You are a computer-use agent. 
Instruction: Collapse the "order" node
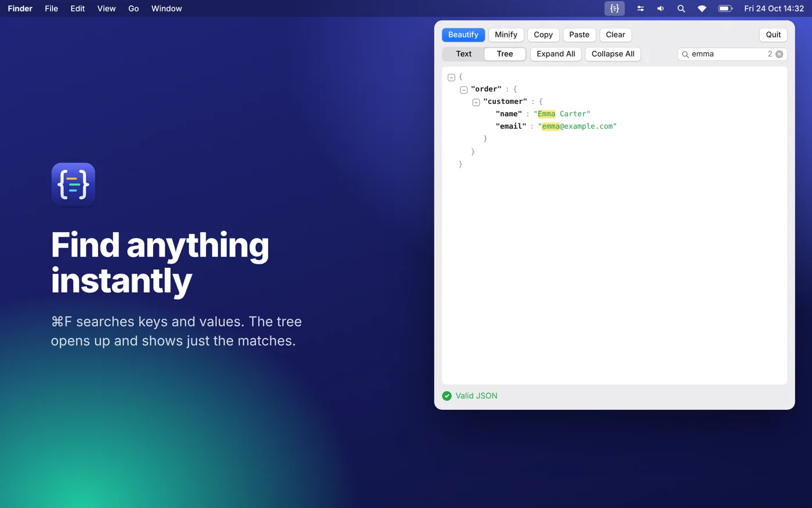463,90
